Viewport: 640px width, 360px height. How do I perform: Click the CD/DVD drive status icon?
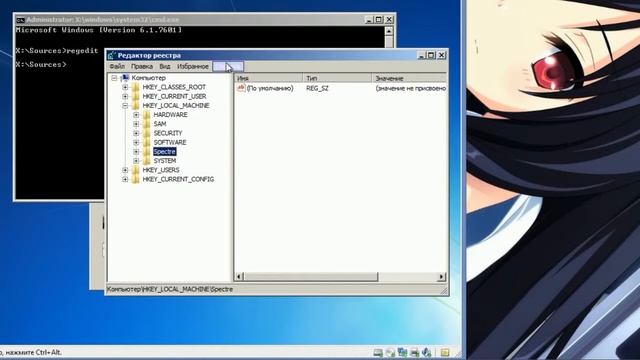(391, 352)
